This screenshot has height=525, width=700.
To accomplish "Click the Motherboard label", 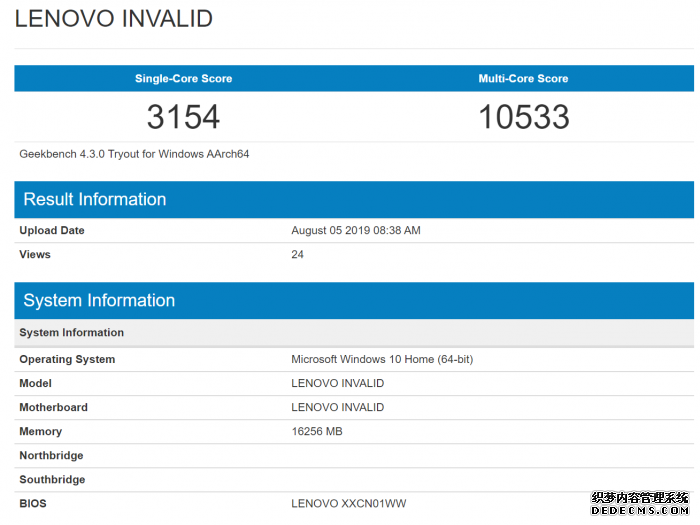I will (x=54, y=408).
